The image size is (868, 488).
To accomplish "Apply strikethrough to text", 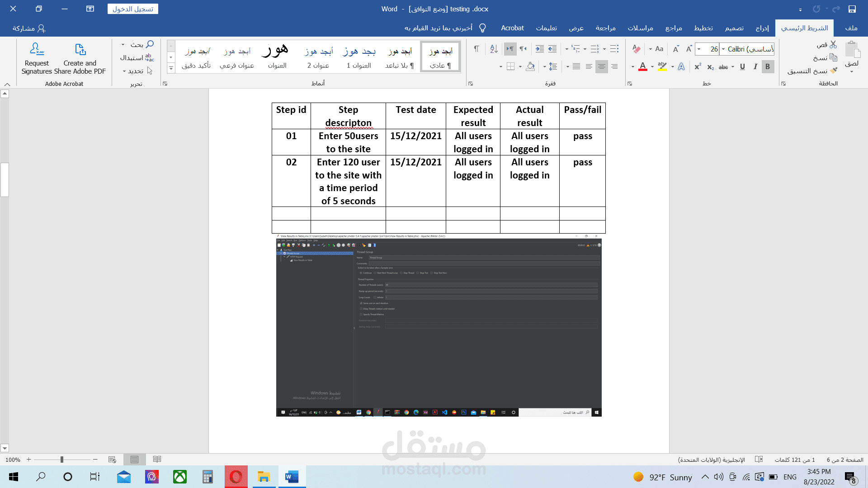I will [x=724, y=66].
